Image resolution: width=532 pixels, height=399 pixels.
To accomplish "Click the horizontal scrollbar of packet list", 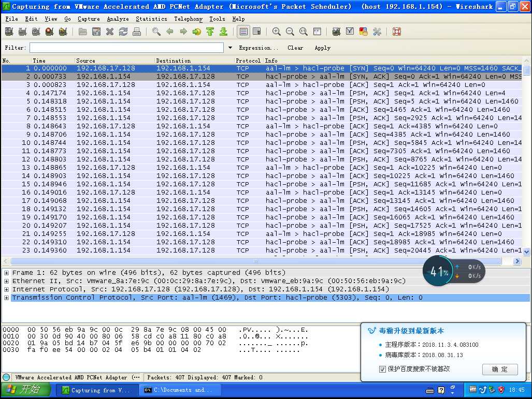I will [x=256, y=261].
